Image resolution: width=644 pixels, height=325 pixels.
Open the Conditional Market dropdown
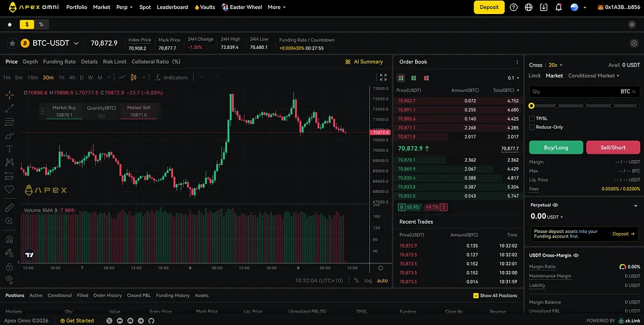594,76
